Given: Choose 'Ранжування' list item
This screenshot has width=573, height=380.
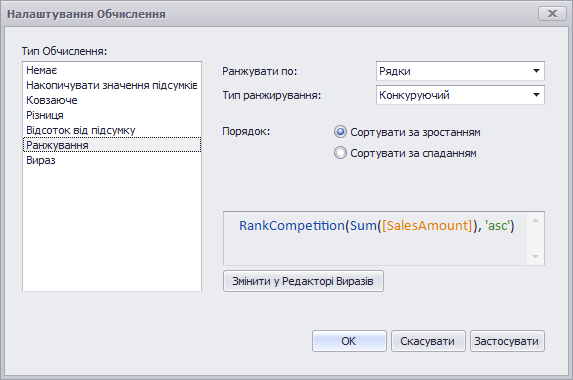Looking at the screenshot, I should tap(112, 145).
